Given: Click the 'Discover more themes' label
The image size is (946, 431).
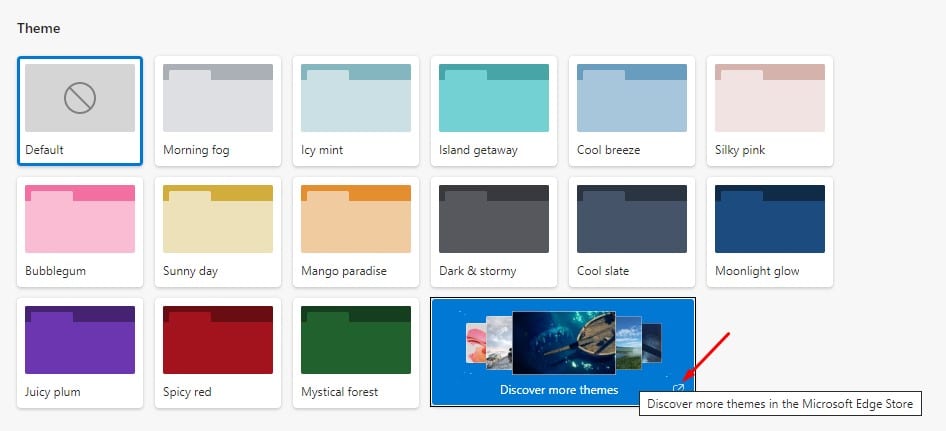Looking at the screenshot, I should click(559, 390).
